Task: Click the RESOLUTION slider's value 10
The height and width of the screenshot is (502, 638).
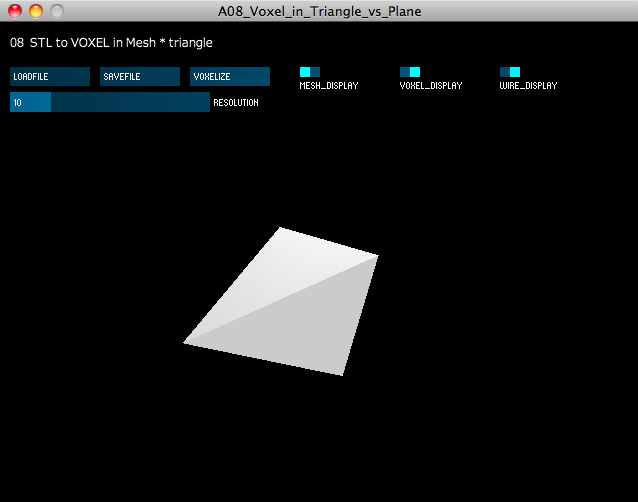Action: (18, 102)
